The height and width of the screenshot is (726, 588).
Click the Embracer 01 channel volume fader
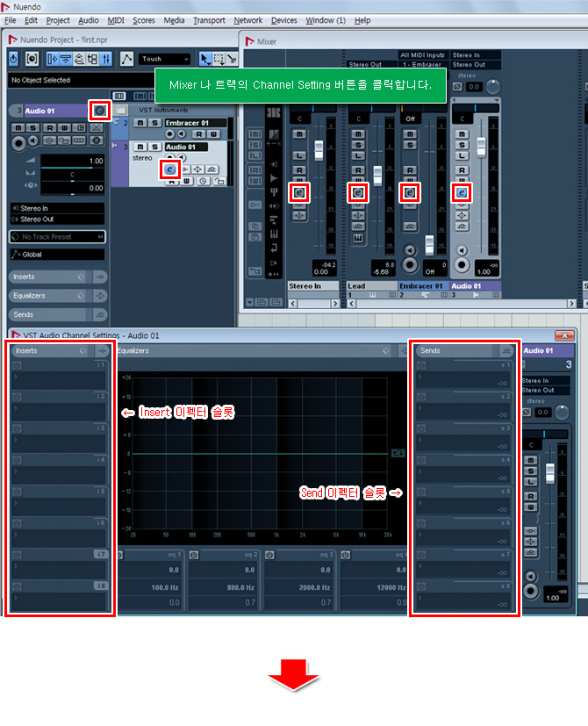click(x=430, y=244)
